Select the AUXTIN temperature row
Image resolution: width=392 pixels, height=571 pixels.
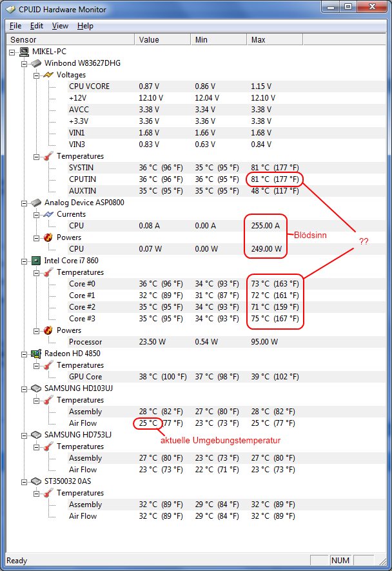(226, 191)
